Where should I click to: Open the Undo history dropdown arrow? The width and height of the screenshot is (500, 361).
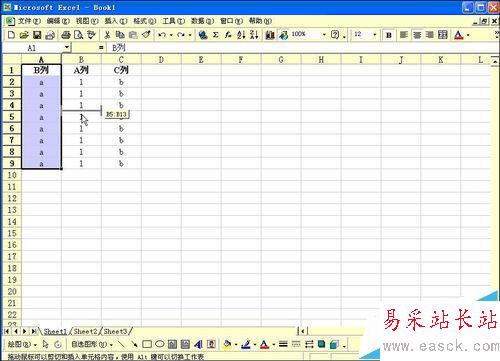[x=171, y=35]
